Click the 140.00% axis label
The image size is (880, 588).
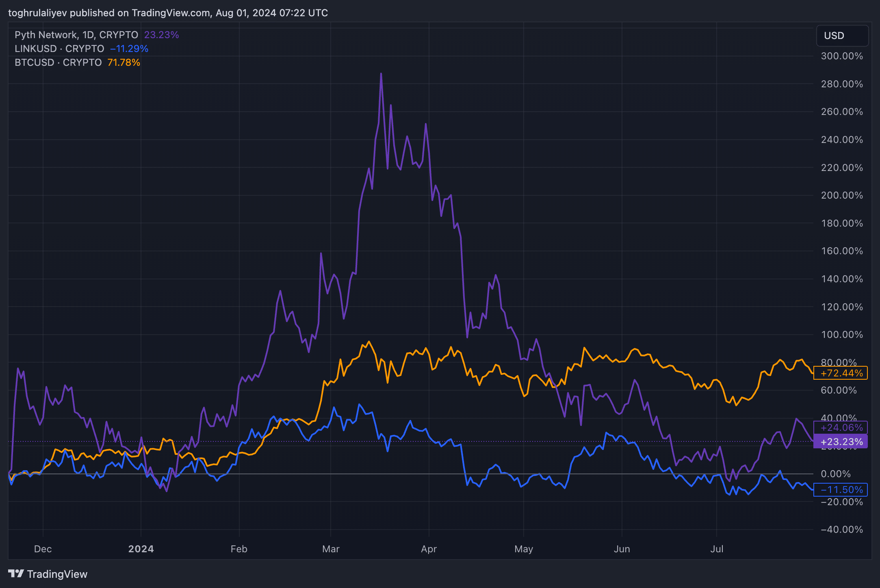click(842, 279)
